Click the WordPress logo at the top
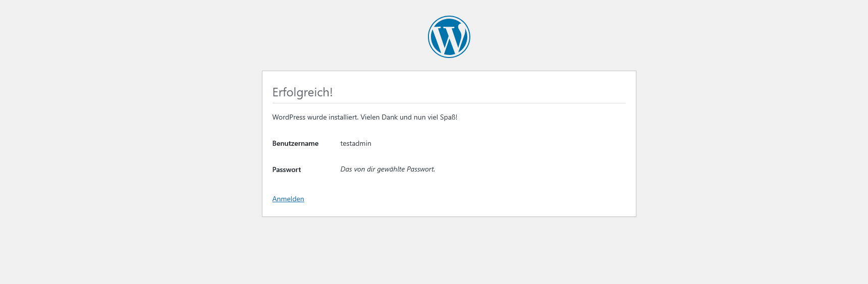The height and width of the screenshot is (284, 868). pos(449,37)
